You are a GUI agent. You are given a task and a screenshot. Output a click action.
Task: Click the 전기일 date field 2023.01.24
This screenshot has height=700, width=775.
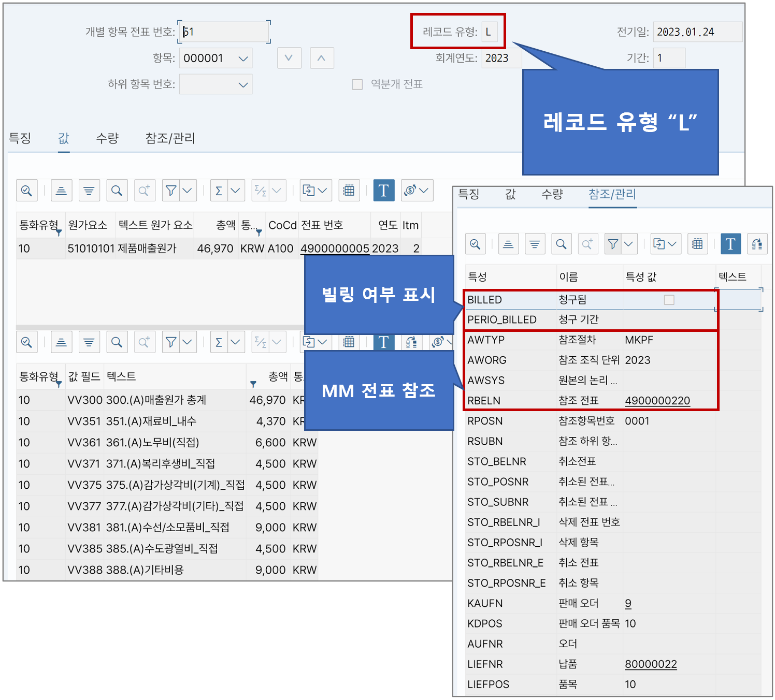[x=698, y=32]
